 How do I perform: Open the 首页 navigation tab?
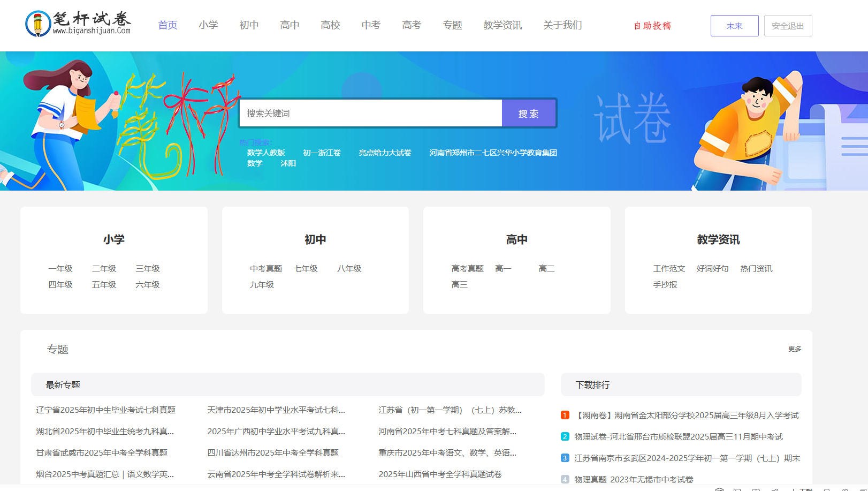pyautogui.click(x=167, y=25)
